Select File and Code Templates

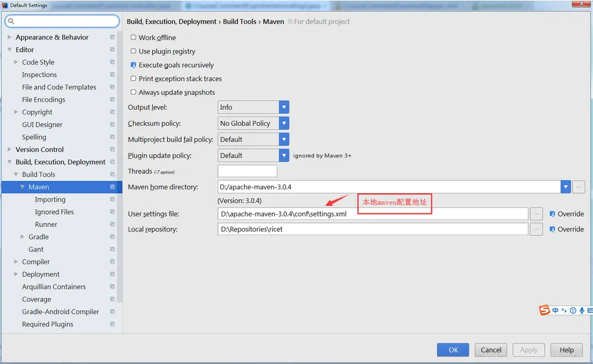click(x=59, y=87)
